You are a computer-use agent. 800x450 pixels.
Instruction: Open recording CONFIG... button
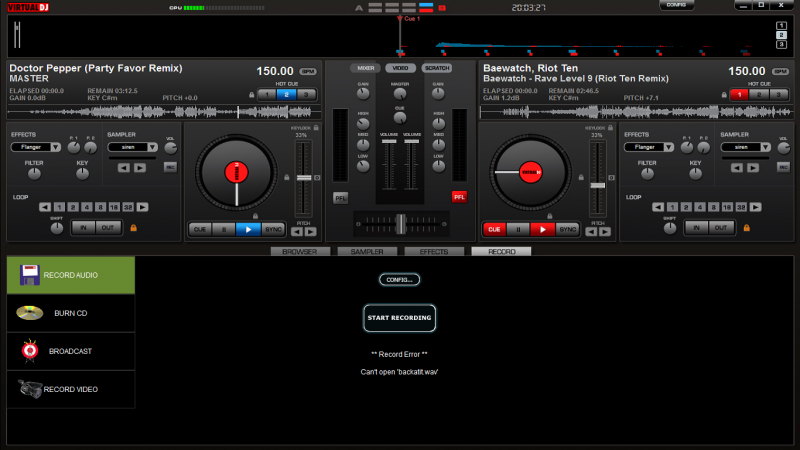click(399, 280)
